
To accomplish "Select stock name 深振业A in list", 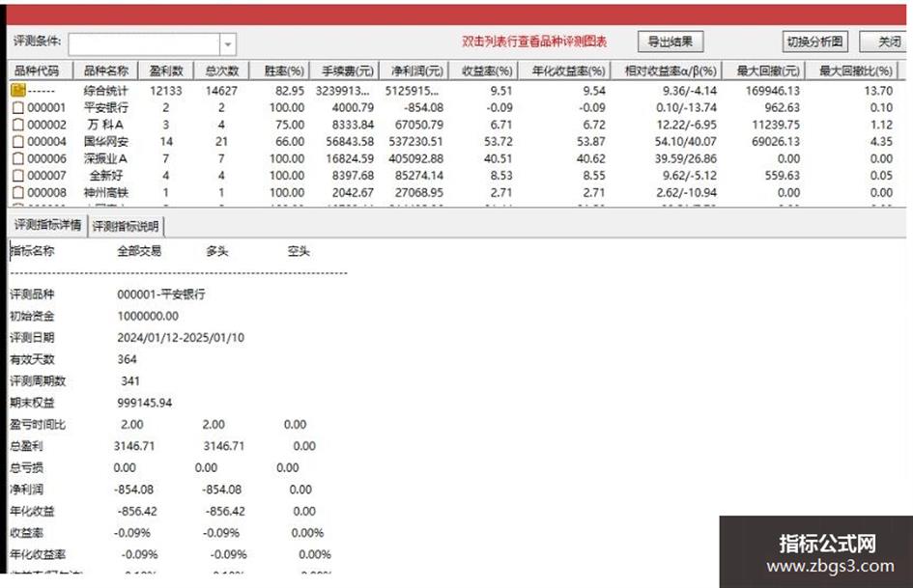I will [105, 158].
